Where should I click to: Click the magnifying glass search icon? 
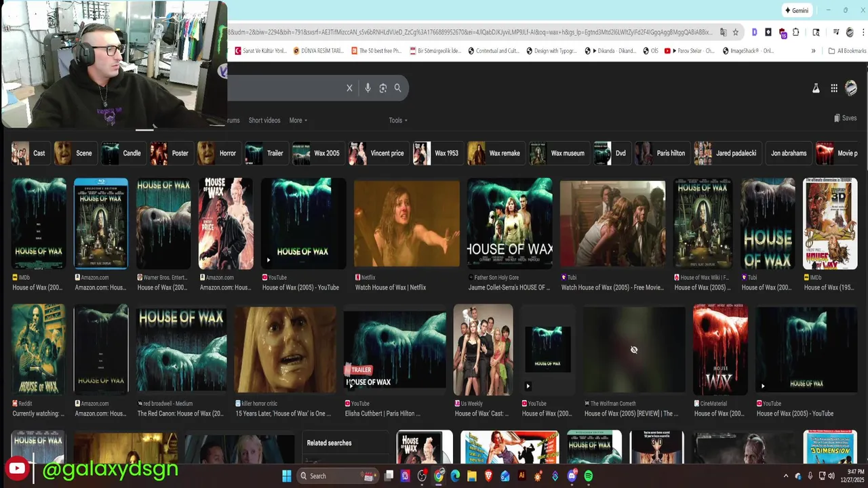coord(398,88)
